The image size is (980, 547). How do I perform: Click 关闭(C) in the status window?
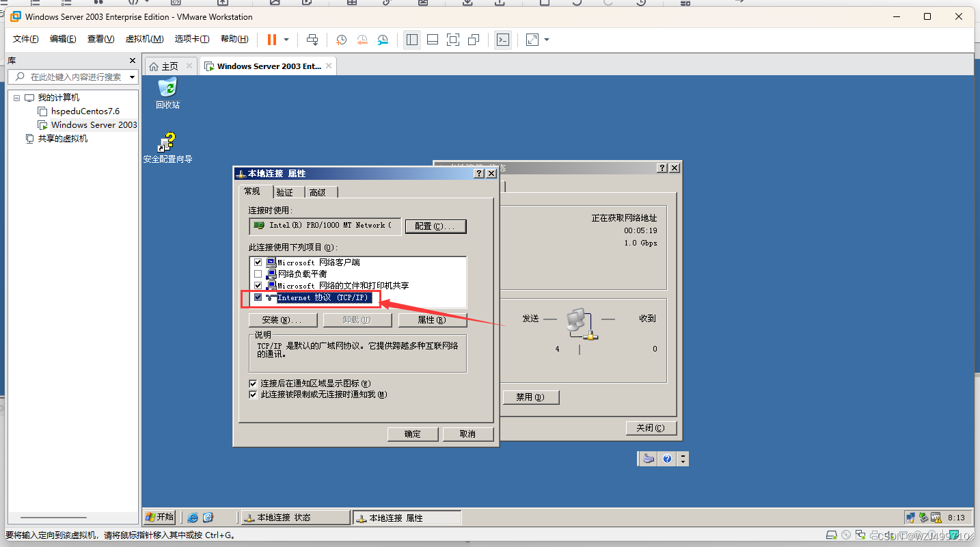[x=651, y=428]
